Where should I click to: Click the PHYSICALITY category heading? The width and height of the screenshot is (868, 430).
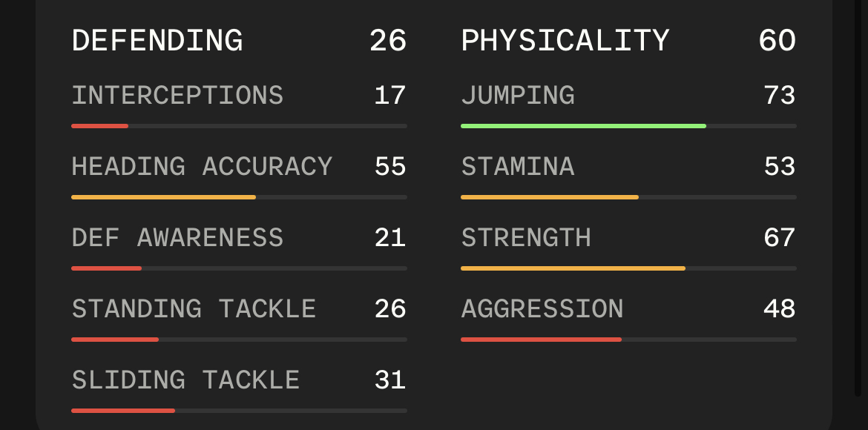click(x=565, y=41)
